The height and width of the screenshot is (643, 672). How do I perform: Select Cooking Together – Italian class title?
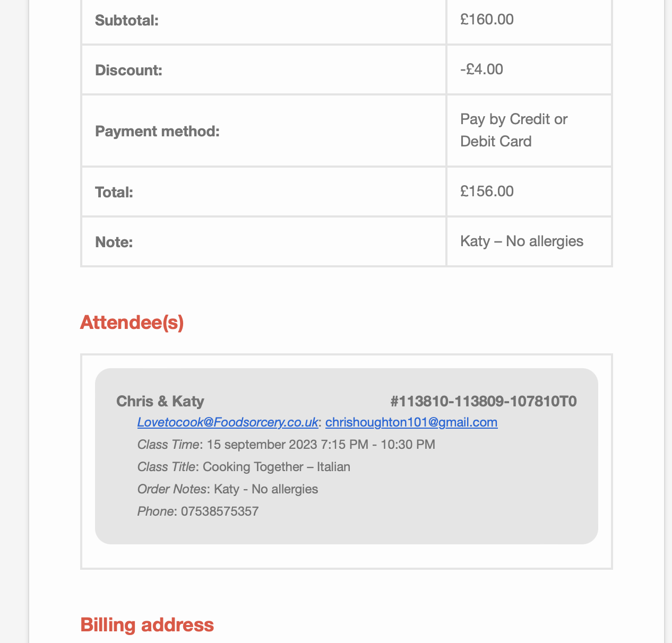tap(277, 467)
